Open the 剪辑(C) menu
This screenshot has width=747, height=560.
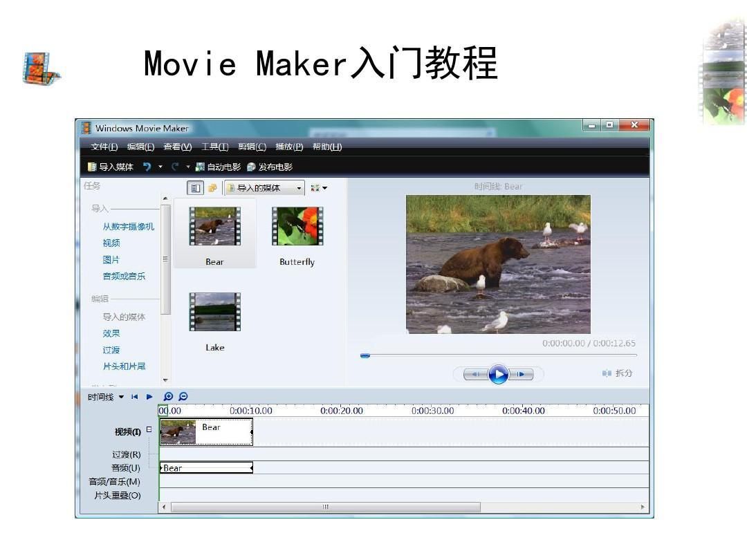[252, 147]
